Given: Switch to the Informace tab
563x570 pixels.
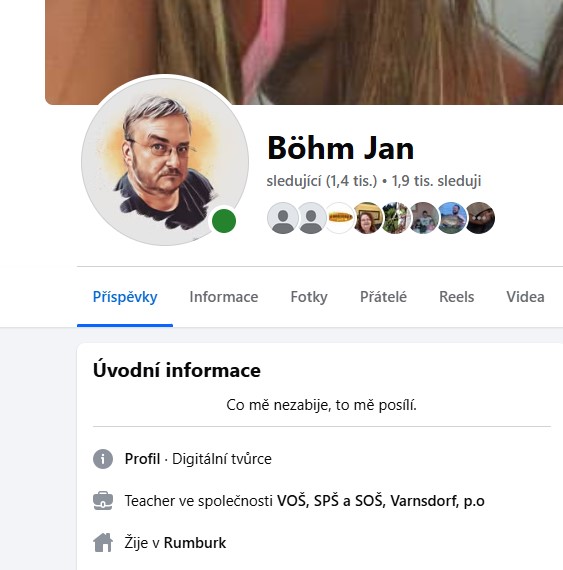Looking at the screenshot, I should tap(224, 297).
